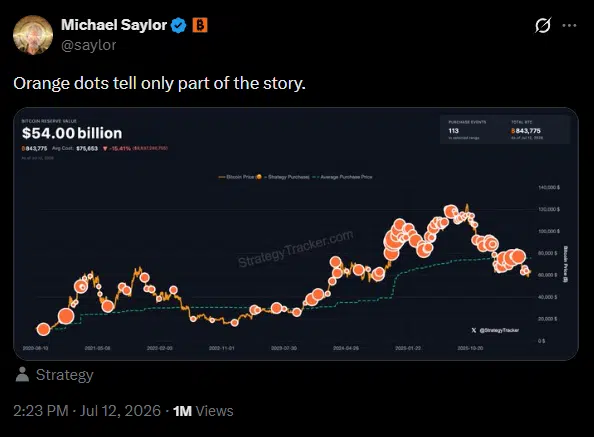Click the Michael Saylor display name
The image size is (594, 437).
point(114,25)
